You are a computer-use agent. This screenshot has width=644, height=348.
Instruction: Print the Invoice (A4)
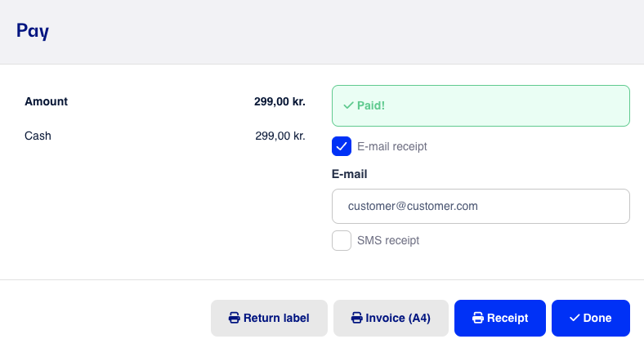point(391,318)
